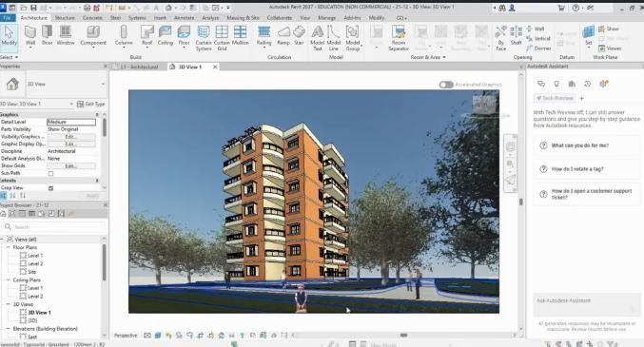
Task: Collapse the Views (all) tree node
Action: click(x=2, y=239)
